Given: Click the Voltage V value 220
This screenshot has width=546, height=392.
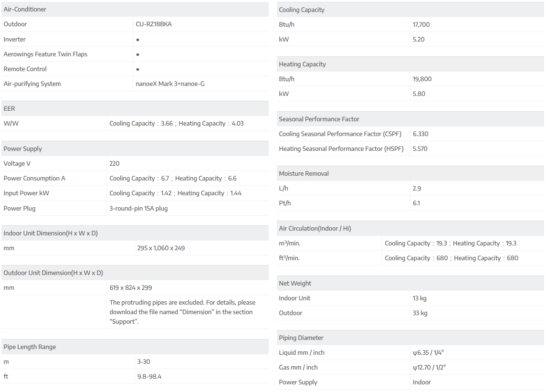Looking at the screenshot, I should pos(115,164).
